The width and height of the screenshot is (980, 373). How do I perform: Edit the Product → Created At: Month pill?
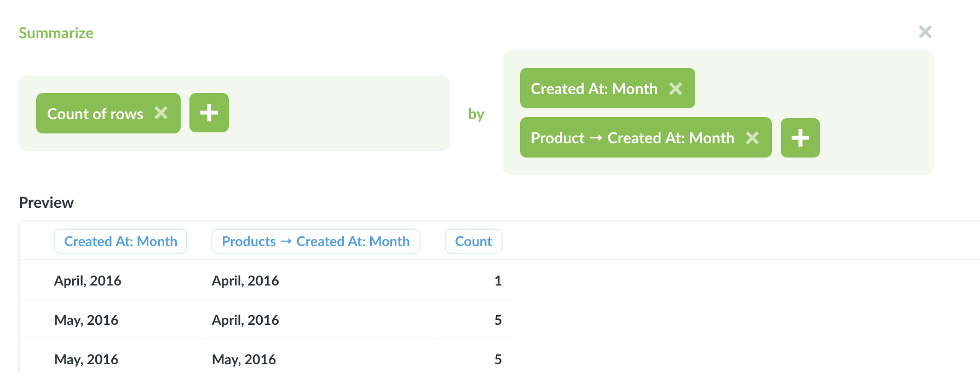[632, 137]
